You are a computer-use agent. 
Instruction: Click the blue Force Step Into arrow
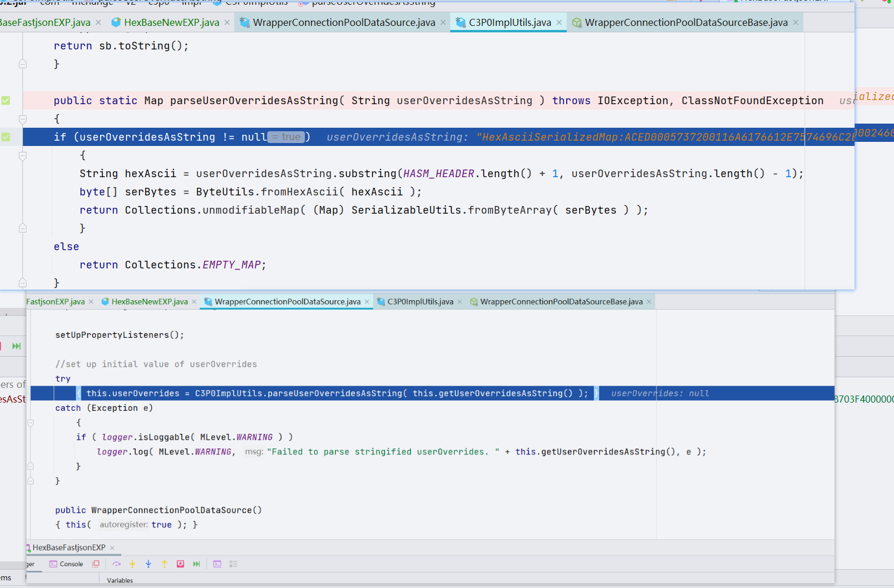click(148, 564)
